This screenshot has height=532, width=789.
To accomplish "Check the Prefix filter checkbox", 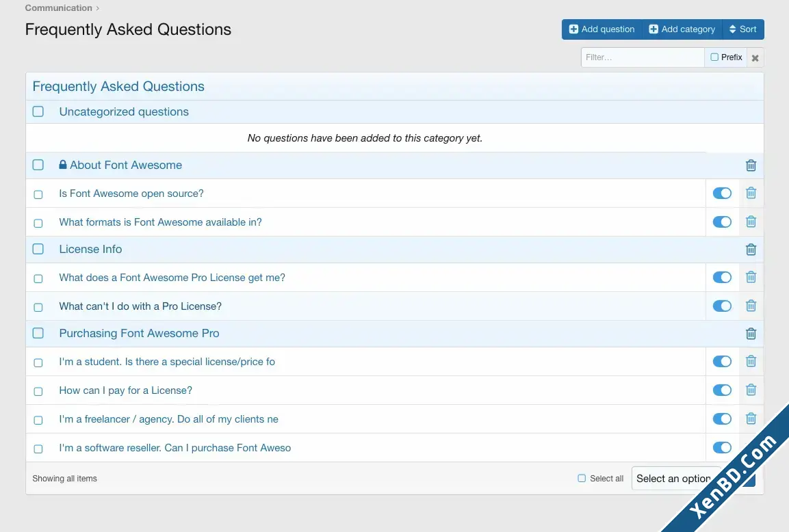I will [714, 57].
